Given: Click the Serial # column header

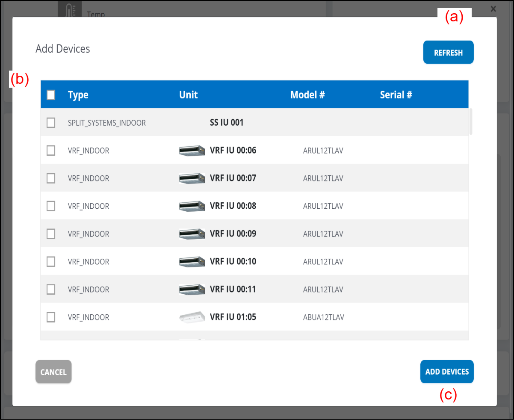Looking at the screenshot, I should [x=396, y=95].
